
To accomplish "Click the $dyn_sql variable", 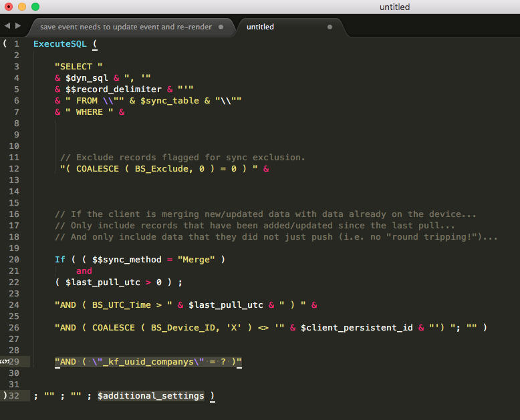I will tap(87, 78).
